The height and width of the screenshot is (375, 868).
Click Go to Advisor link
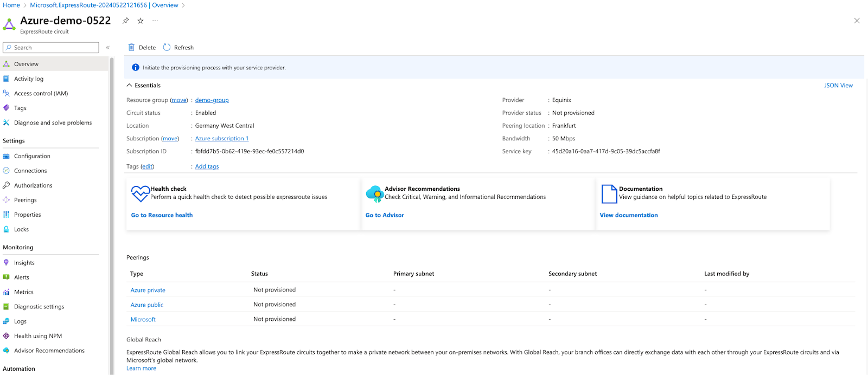tap(385, 215)
